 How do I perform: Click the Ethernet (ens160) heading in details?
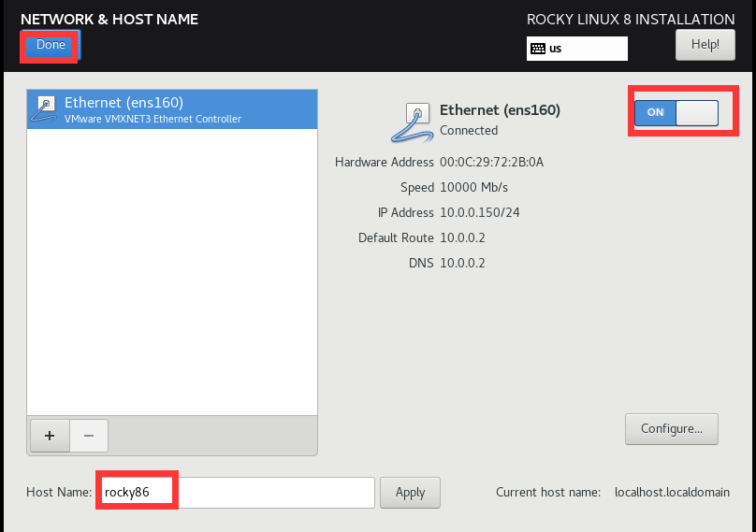tap(500, 110)
